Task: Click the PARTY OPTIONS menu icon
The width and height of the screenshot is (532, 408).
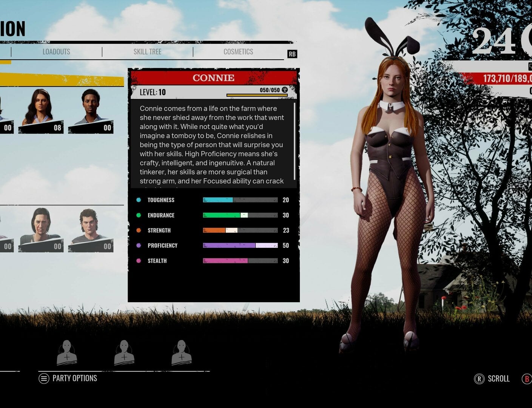Action: click(x=44, y=378)
